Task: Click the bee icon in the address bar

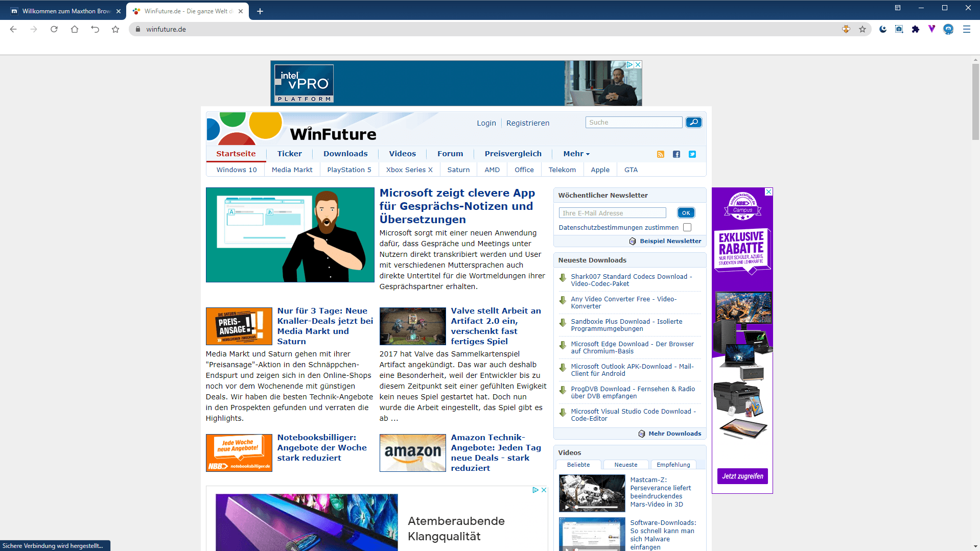Action: click(x=846, y=29)
